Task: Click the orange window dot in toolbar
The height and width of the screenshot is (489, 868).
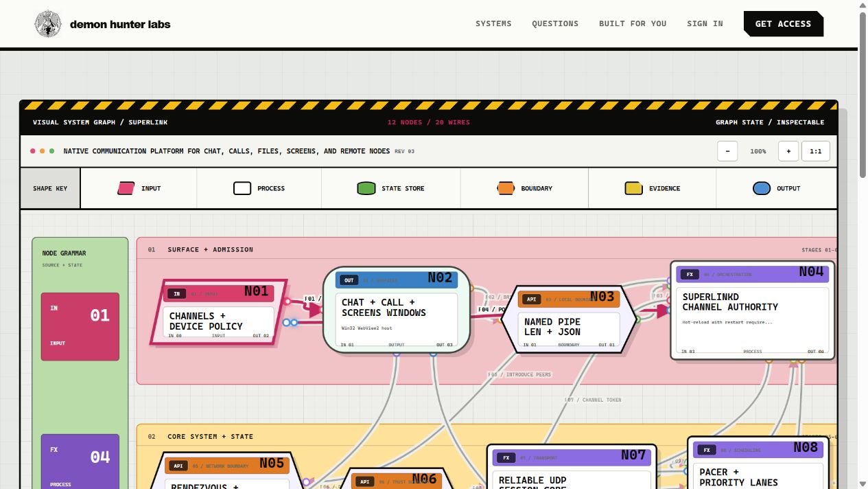Action: click(42, 151)
